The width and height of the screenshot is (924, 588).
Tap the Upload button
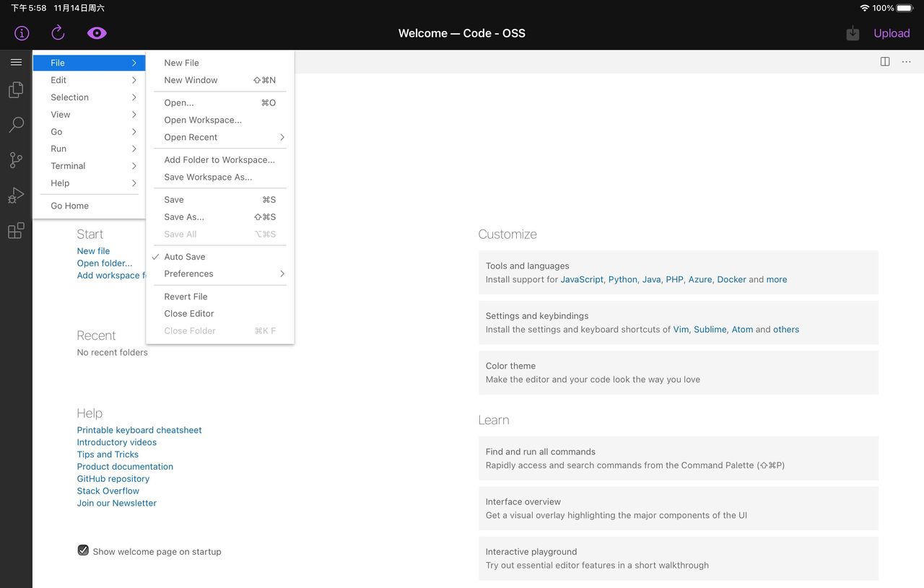pyautogui.click(x=892, y=33)
